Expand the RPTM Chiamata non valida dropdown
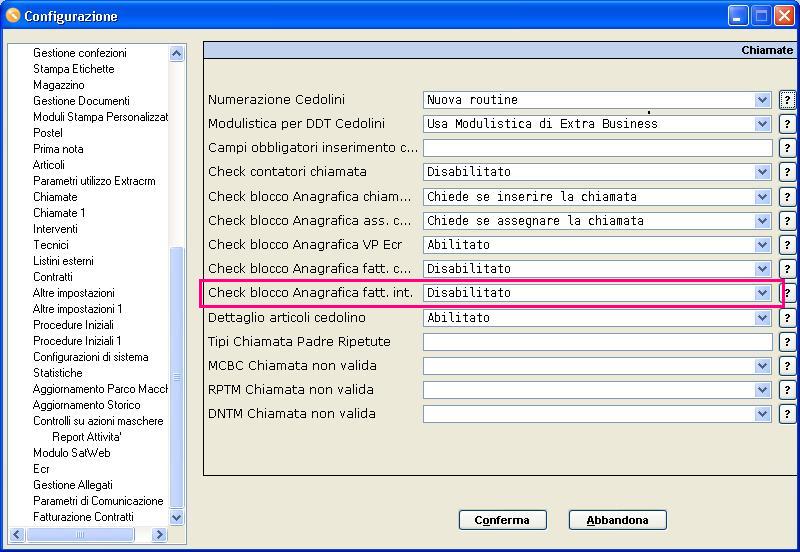The image size is (800, 552). coord(762,389)
